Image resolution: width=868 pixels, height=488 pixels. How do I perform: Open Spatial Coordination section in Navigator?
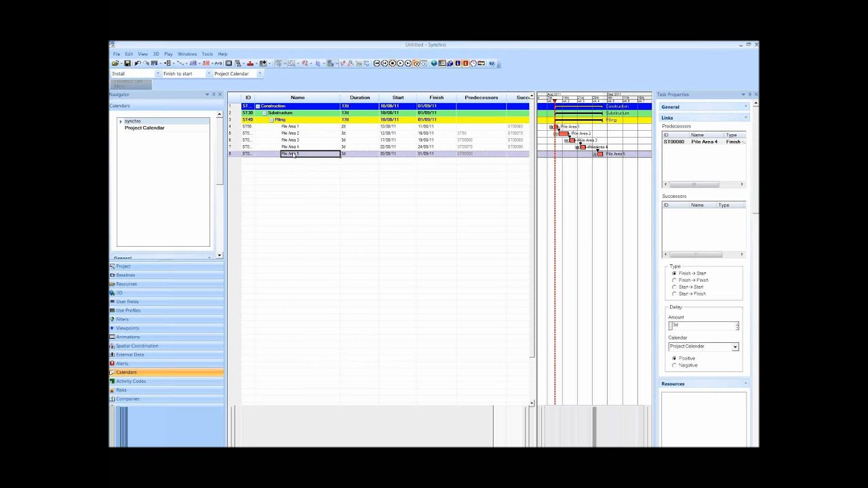coord(166,346)
